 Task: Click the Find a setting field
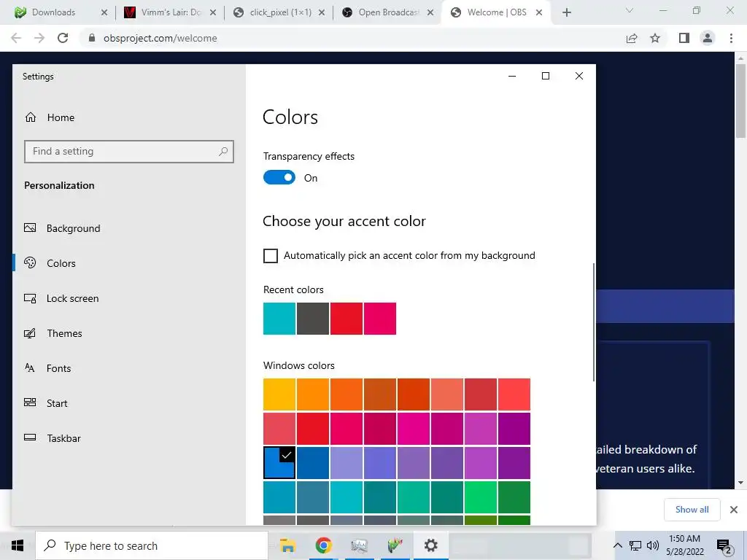click(x=128, y=152)
